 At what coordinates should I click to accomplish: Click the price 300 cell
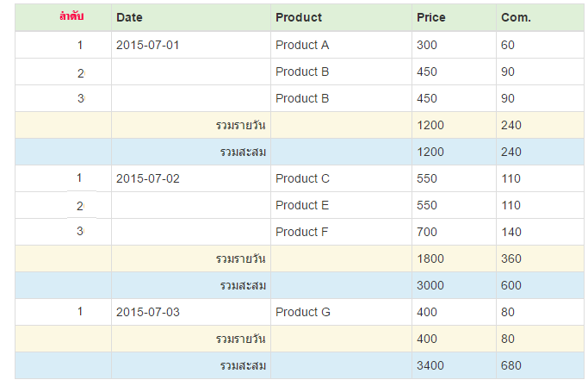click(427, 45)
